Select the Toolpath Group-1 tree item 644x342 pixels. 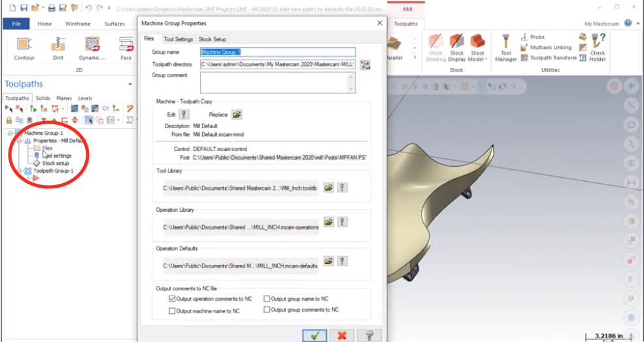[54, 171]
